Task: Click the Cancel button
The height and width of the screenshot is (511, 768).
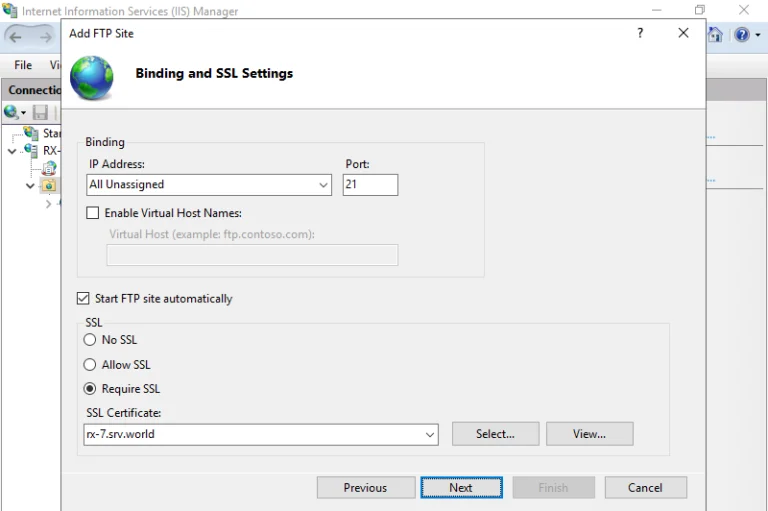Action: tap(646, 487)
